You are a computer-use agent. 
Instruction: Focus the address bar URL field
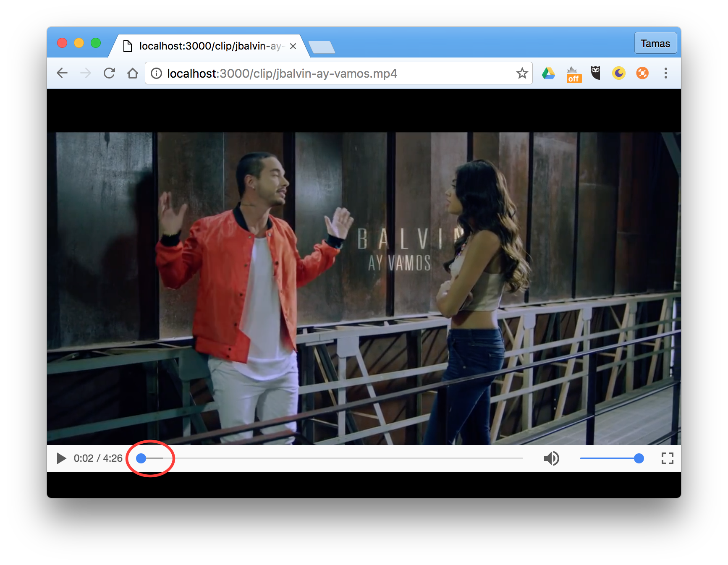[339, 73]
